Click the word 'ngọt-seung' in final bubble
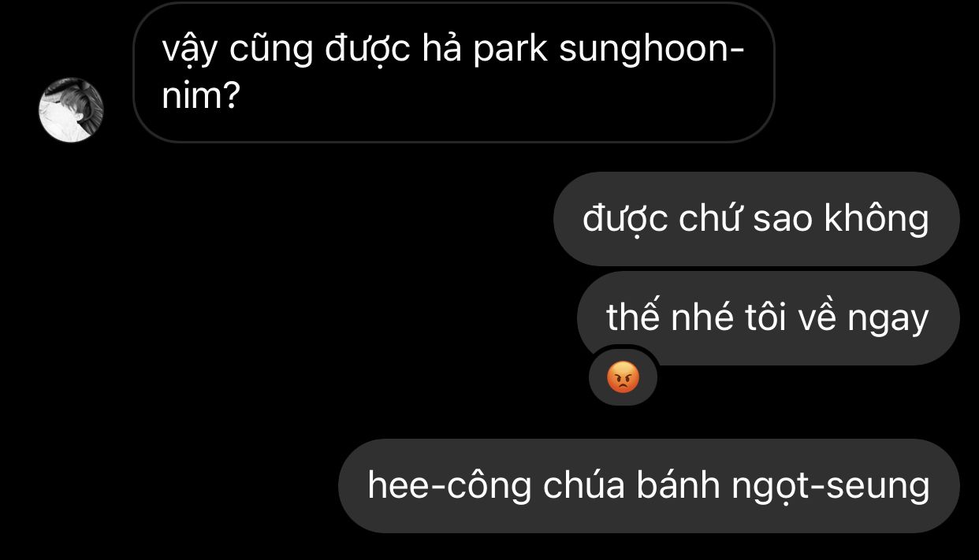This screenshot has height=560, width=979. click(831, 487)
